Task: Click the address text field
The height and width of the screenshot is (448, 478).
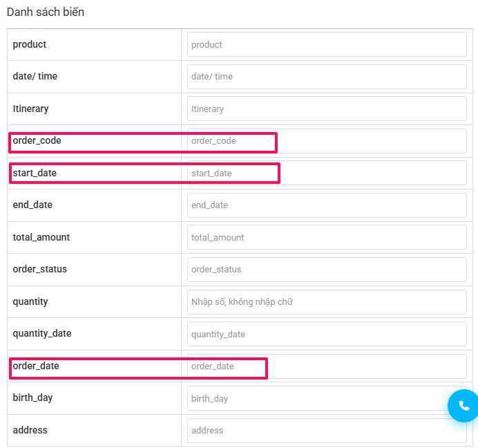Action: pyautogui.click(x=327, y=431)
